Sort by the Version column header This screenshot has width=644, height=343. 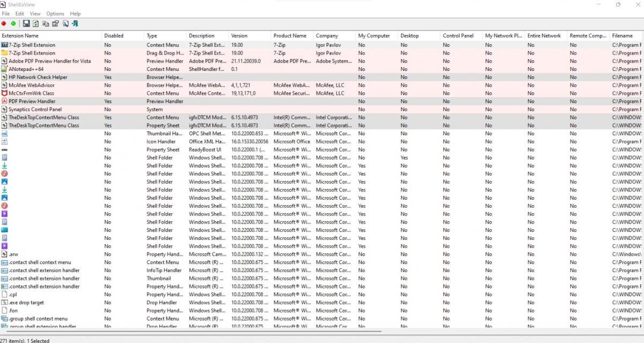[250, 36]
